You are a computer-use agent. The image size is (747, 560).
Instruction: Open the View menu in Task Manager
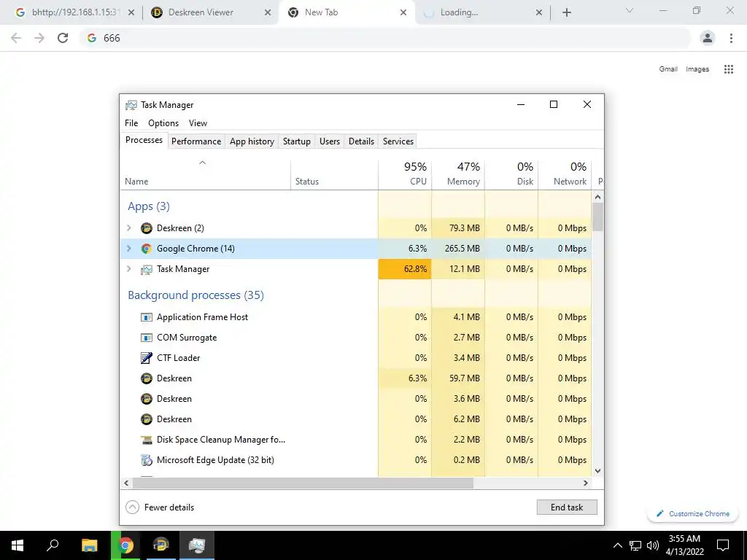pos(198,122)
